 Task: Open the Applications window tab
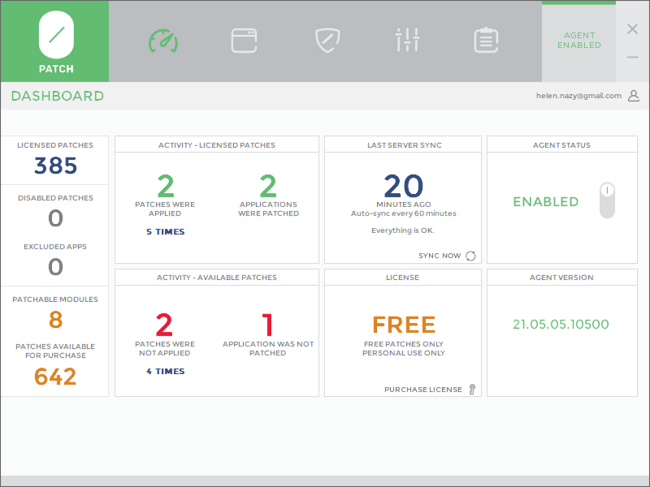click(x=244, y=41)
